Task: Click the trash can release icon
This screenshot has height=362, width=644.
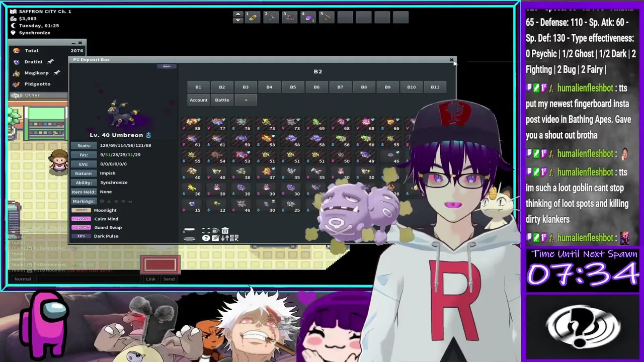Action: tap(225, 230)
